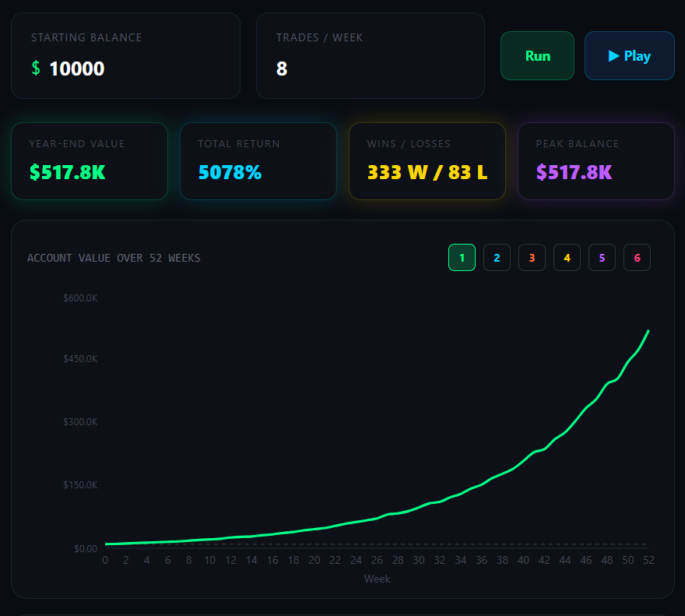Screen dimensions: 685x616
Task: Click the "STARTING BALANCE" label
Action: pyautogui.click(x=86, y=37)
